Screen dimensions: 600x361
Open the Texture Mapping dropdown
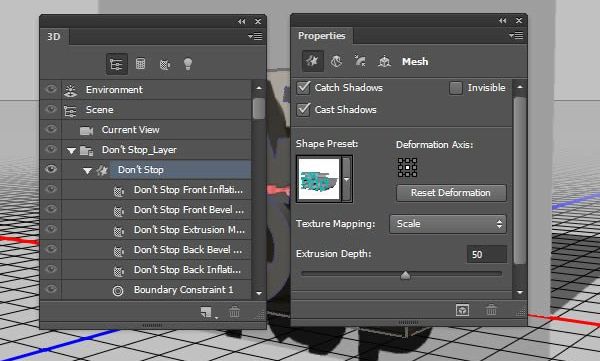448,224
